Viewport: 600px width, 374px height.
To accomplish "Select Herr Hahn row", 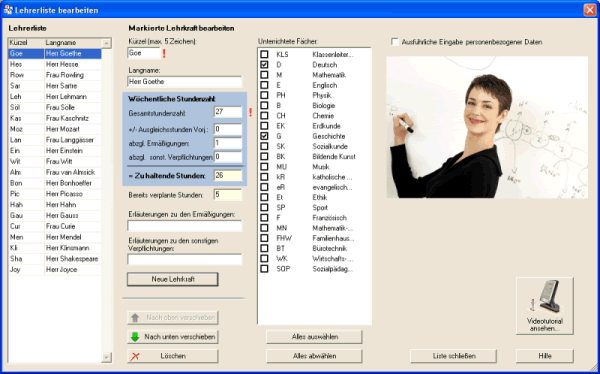I will [55, 205].
